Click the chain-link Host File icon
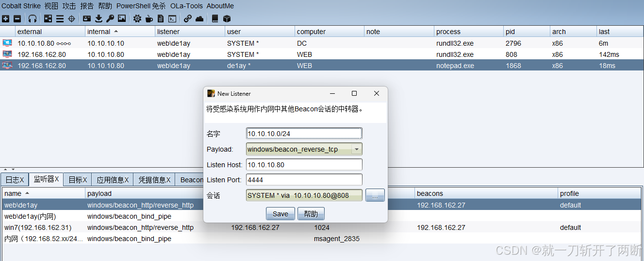This screenshot has width=644, height=261. coord(188,18)
